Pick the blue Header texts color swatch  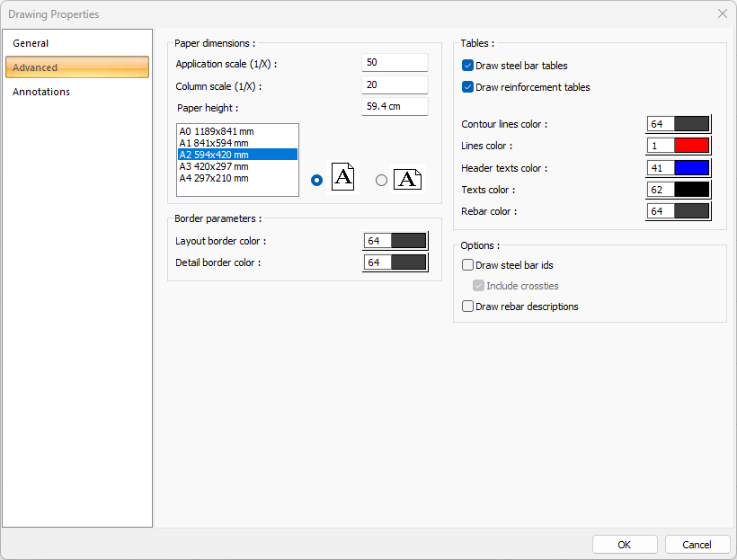pyautogui.click(x=691, y=168)
